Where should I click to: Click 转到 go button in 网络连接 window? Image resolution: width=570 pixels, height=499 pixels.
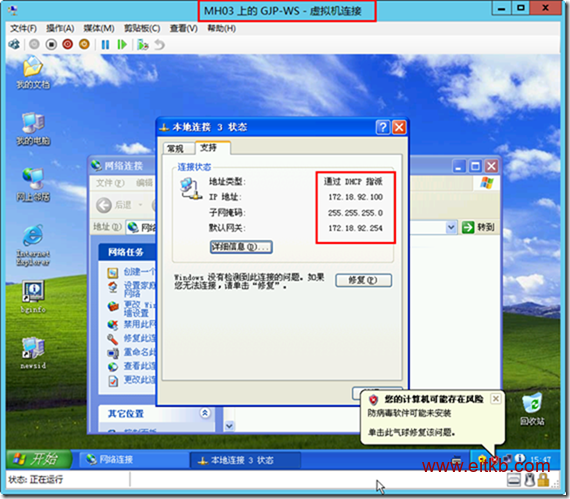(478, 228)
